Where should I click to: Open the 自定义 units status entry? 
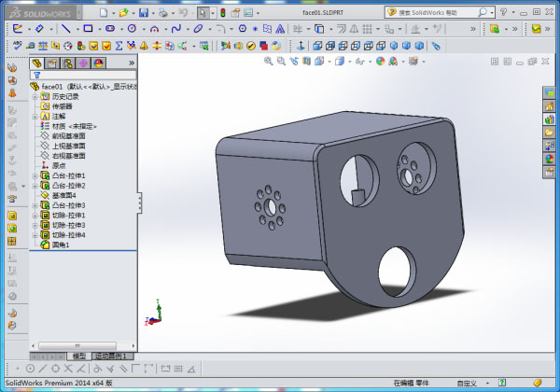pos(468,383)
